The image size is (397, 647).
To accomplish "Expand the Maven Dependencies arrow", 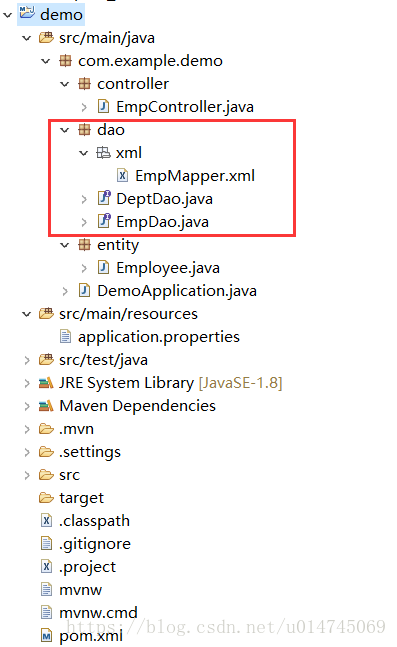I will coord(27,407).
